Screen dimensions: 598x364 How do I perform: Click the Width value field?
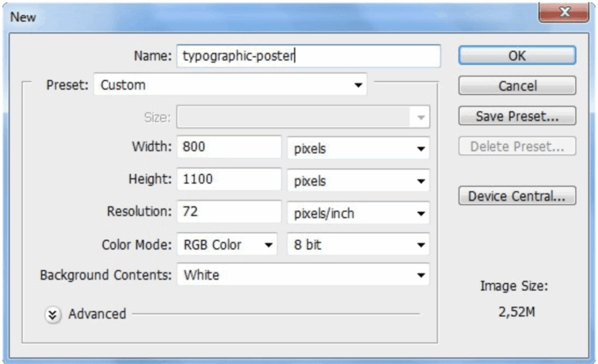229,147
